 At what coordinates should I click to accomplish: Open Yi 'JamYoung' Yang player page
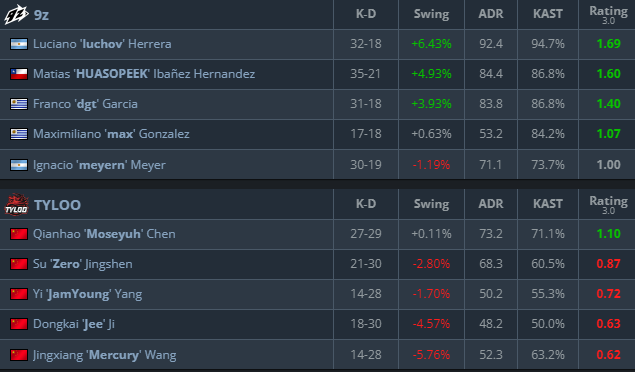click(87, 294)
